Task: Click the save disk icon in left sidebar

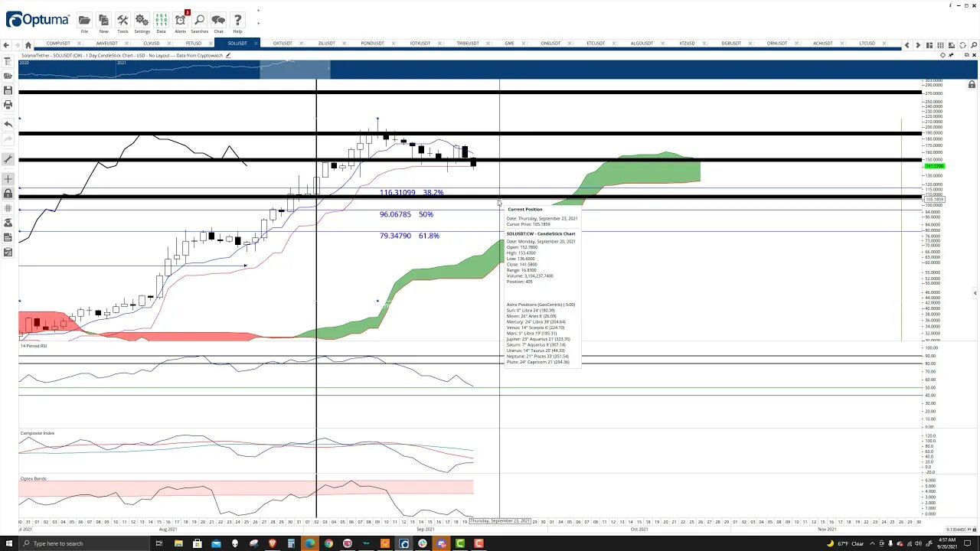Action: pyautogui.click(x=8, y=90)
